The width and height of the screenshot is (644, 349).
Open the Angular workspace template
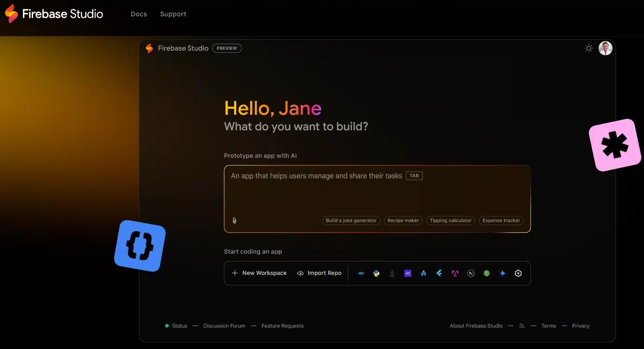(x=455, y=273)
